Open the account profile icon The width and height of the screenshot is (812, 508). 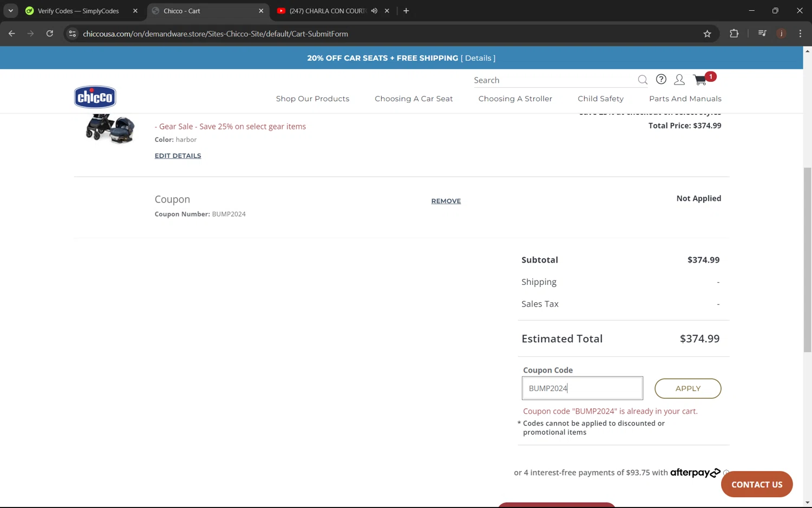pyautogui.click(x=679, y=80)
